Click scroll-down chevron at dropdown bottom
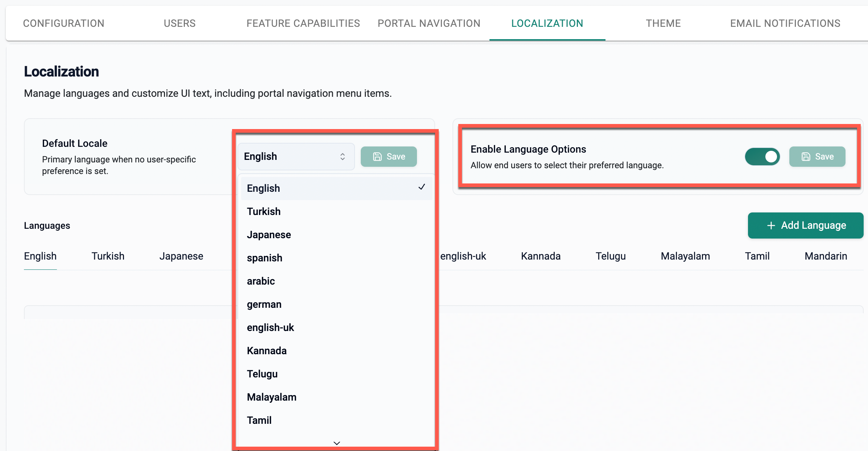Viewport: 868px width, 451px height. pyautogui.click(x=336, y=443)
